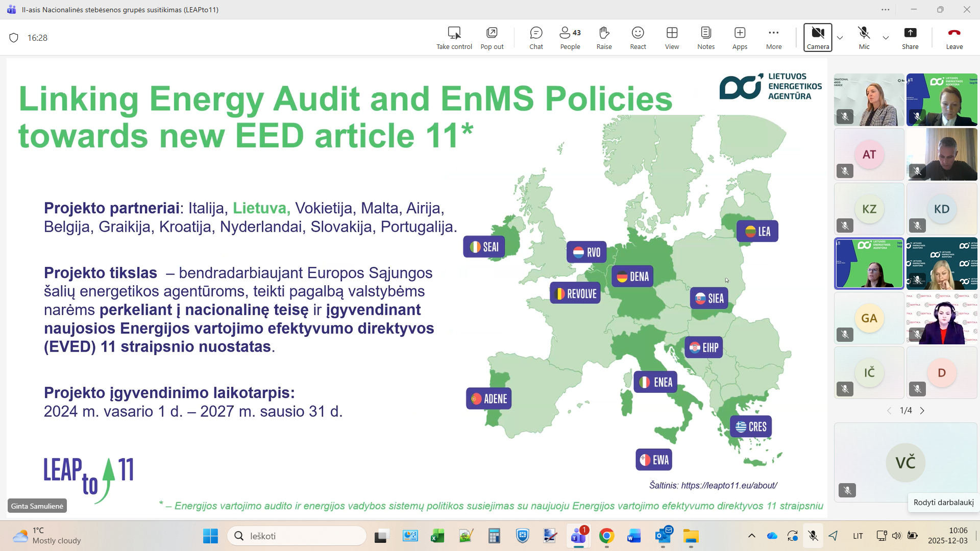The image size is (980, 551).
Task: Open the More actions menu
Action: tap(773, 38)
